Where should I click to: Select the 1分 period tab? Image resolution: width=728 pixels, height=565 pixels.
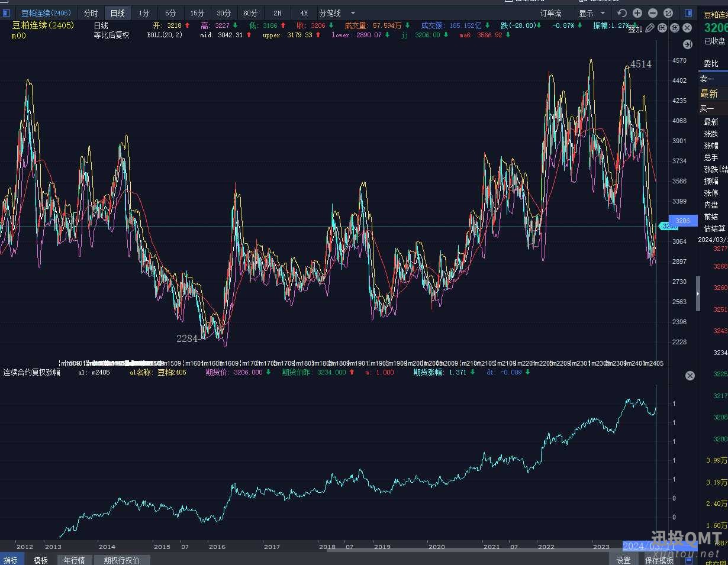pos(144,13)
